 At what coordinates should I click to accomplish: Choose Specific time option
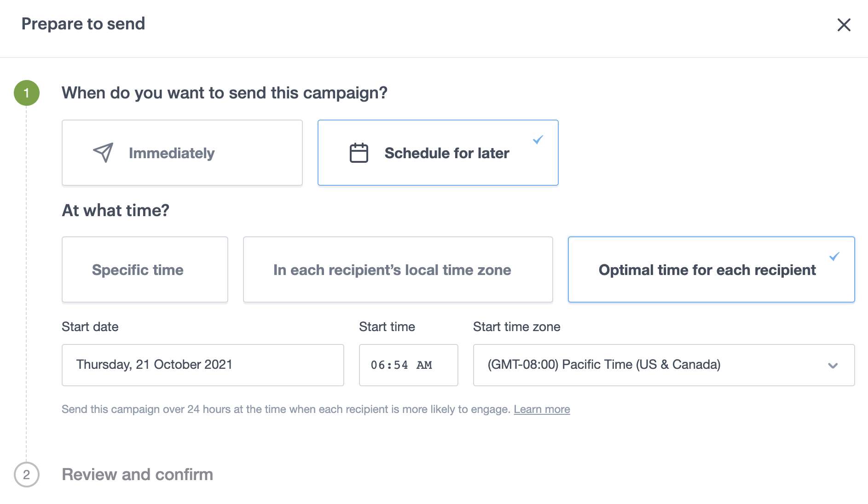click(145, 269)
